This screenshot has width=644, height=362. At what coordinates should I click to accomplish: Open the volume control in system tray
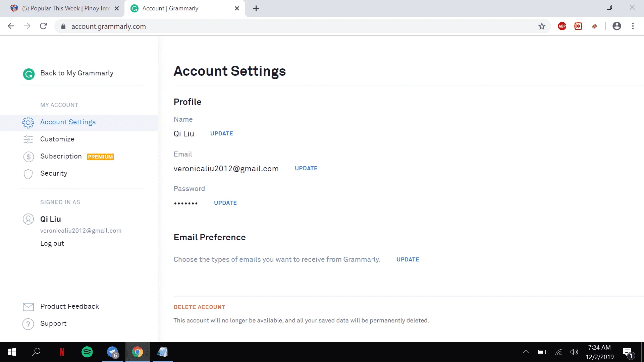(x=574, y=352)
